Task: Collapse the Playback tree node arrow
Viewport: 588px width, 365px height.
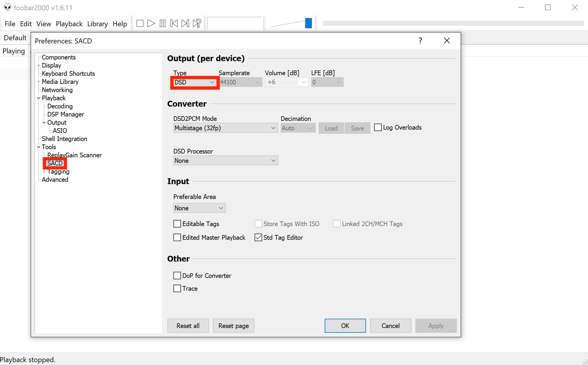Action: click(38, 98)
